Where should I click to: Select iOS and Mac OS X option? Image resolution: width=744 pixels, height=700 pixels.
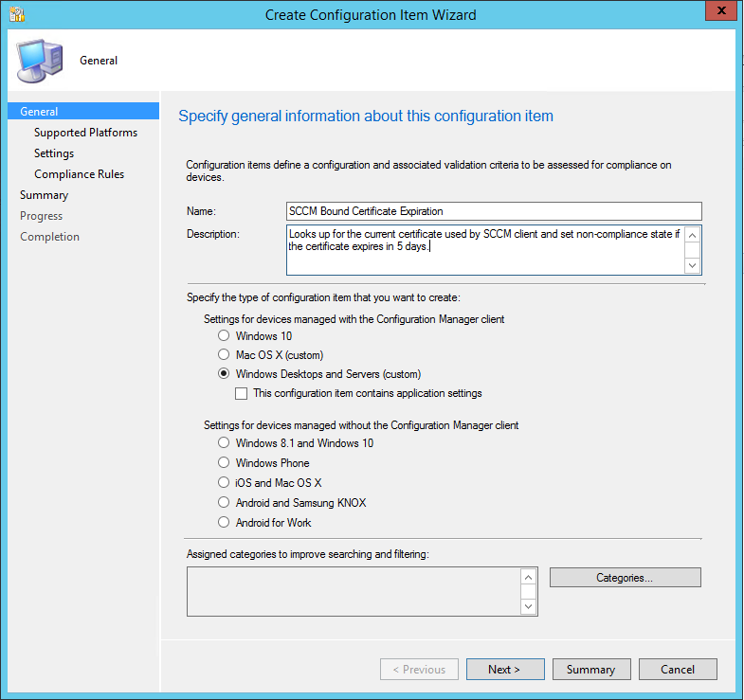[224, 482]
